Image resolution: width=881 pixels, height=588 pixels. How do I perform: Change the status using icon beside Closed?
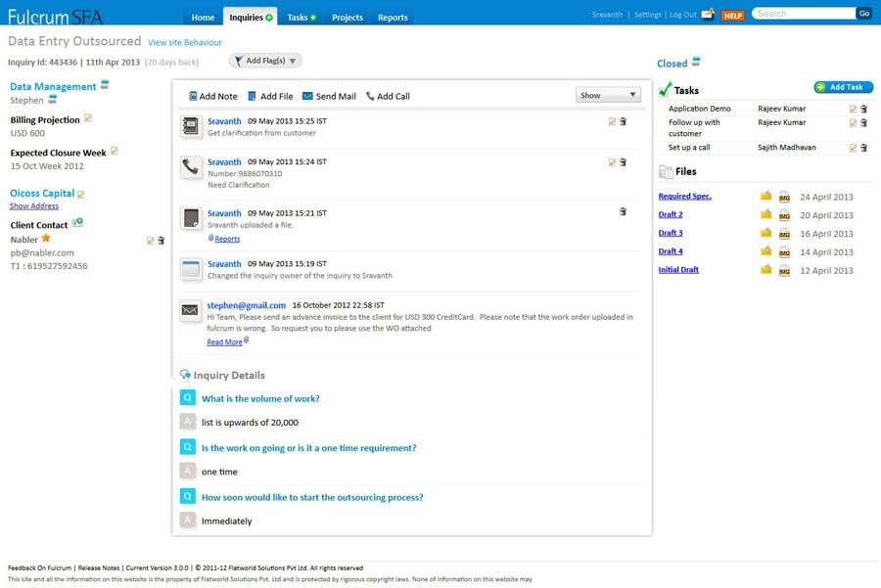pos(696,63)
